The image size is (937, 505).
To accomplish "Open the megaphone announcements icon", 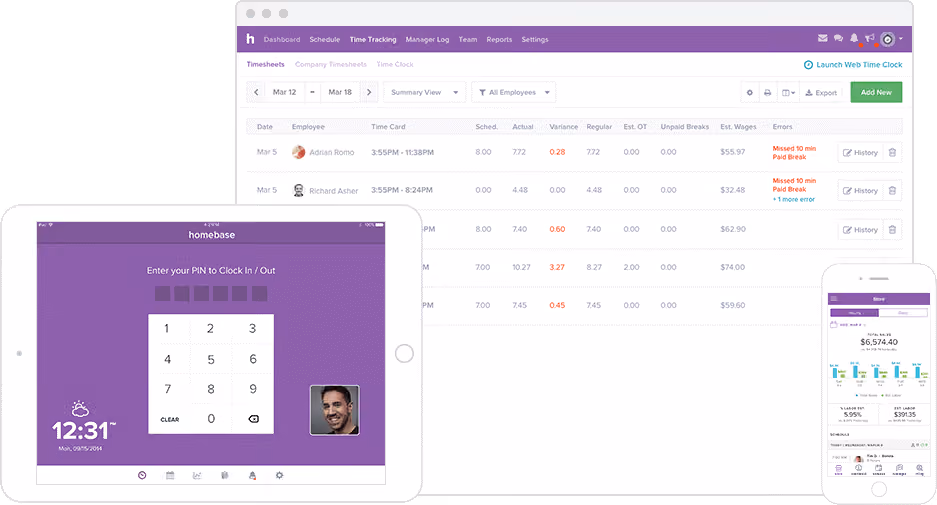I will click(x=870, y=38).
